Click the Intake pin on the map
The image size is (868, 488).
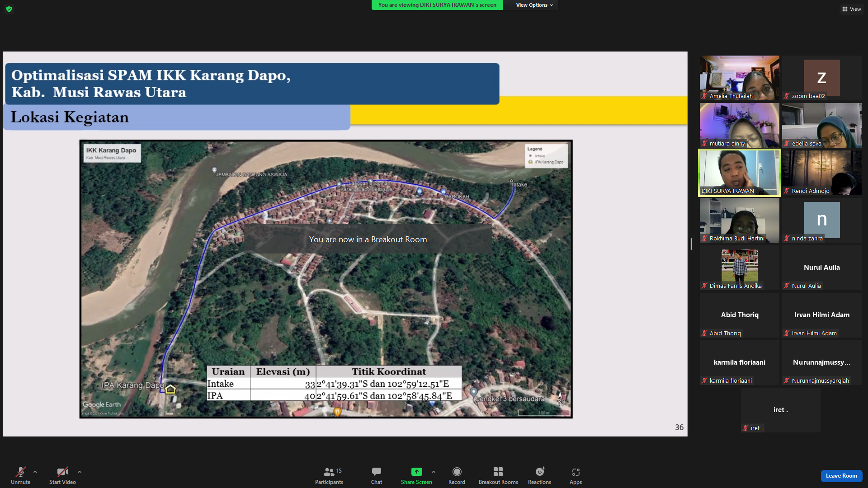(512, 181)
